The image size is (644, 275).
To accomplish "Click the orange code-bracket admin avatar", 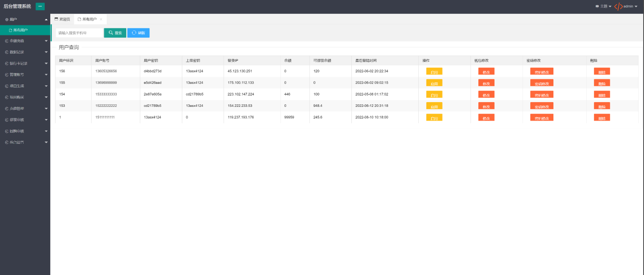I will 618,7.
